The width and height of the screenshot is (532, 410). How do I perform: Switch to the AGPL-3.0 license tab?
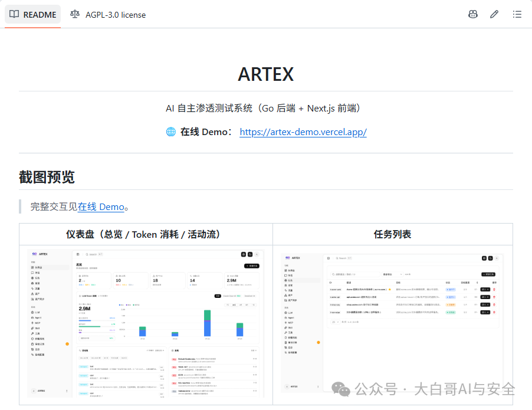click(108, 15)
